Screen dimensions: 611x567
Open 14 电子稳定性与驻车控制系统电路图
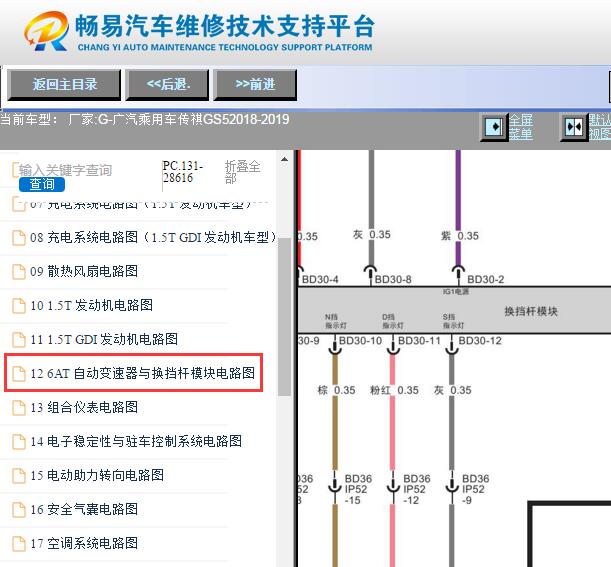[136, 441]
